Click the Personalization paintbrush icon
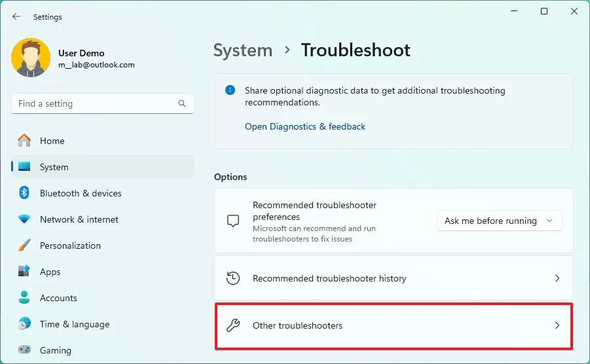Screen dimensions: 590x364 point(24,245)
